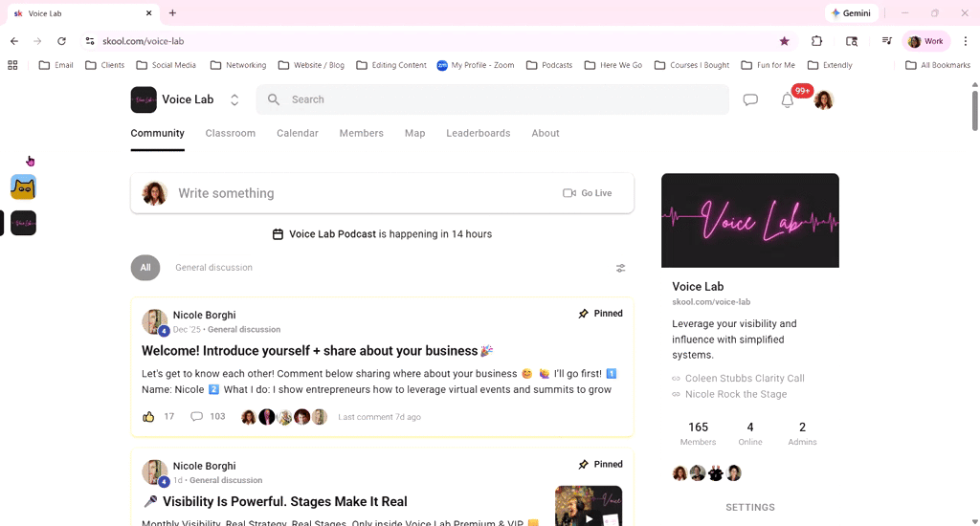Click the Voice Lab group logo
Screen dimensions: 980x526
pos(144,100)
